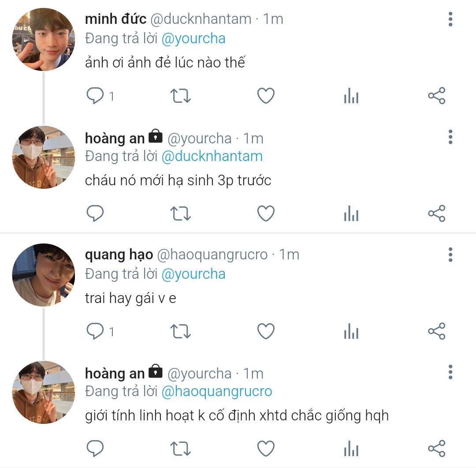
Task: Reply to quang hạo's 'trai hay gái' tweet
Action: [x=95, y=331]
